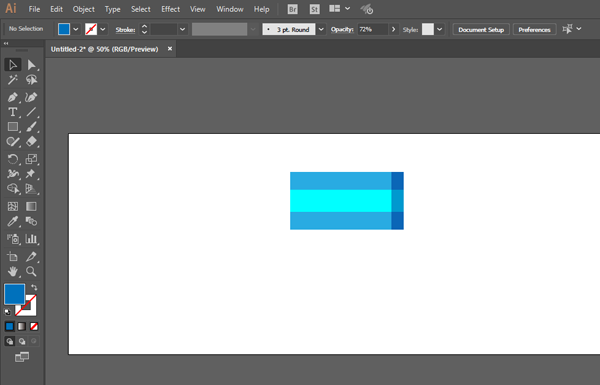This screenshot has height=385, width=600.
Task: Switch to the Untitled-2 document tab
Action: [104, 49]
